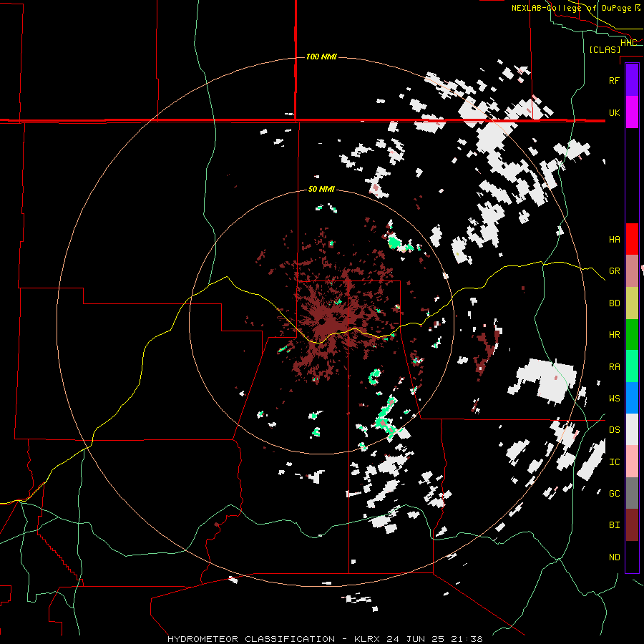Select the DS legend label
Image resolution: width=644 pixels, height=644 pixels.
tap(614, 430)
